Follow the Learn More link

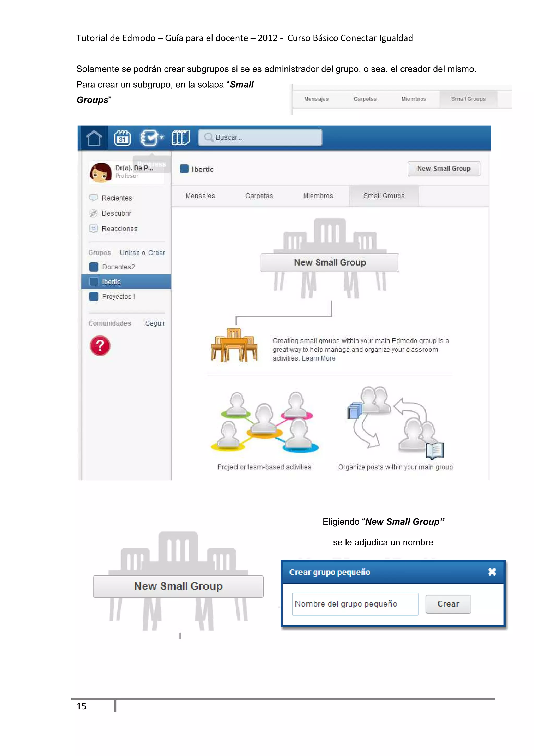[x=318, y=358]
